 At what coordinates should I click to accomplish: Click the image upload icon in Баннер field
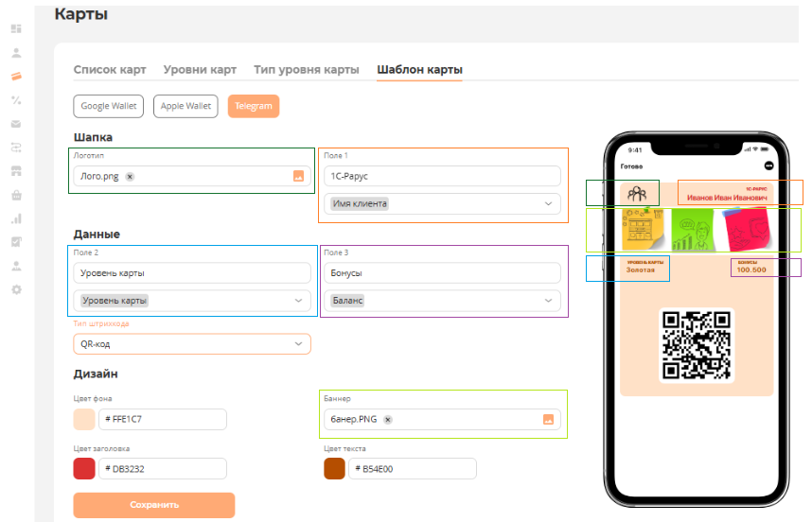click(x=548, y=420)
